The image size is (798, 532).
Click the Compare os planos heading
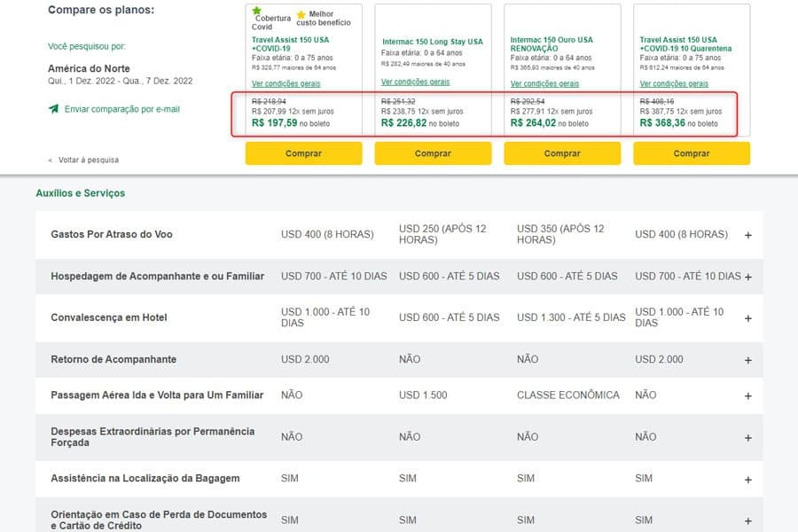click(x=101, y=10)
